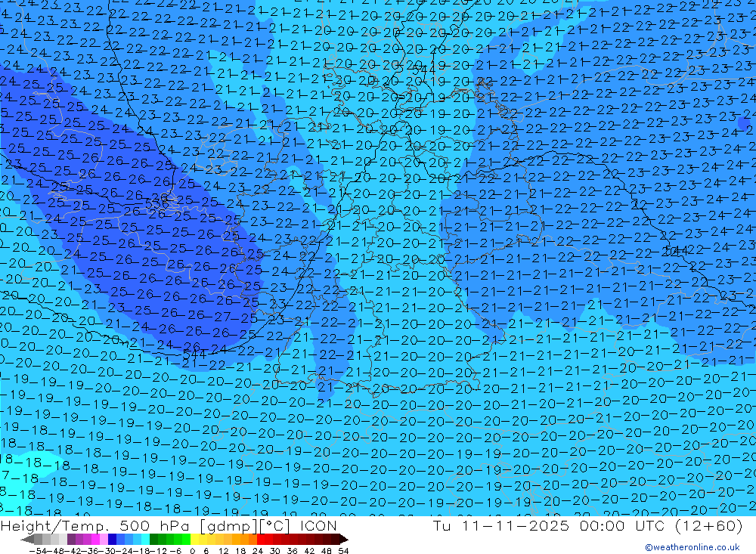Click the 544 contour label at top center
Image resolution: width=756 pixels, height=554 pixels.
(x=424, y=70)
